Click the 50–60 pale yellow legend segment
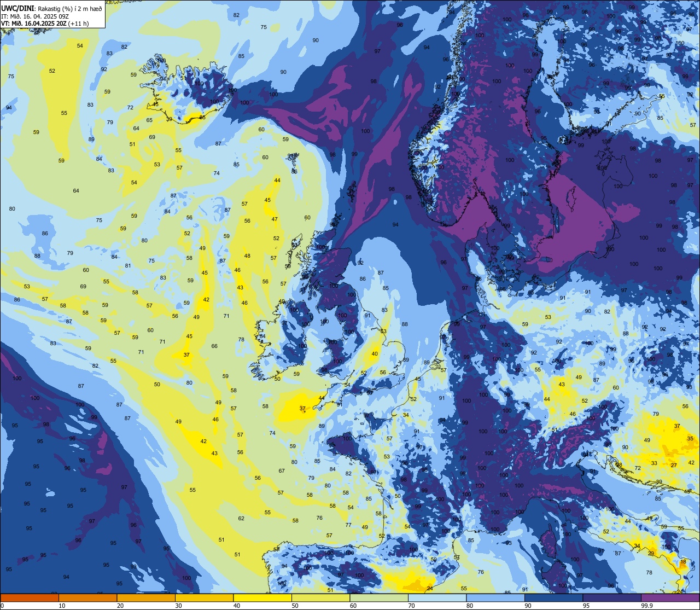The height and width of the screenshot is (610, 700). (320, 597)
